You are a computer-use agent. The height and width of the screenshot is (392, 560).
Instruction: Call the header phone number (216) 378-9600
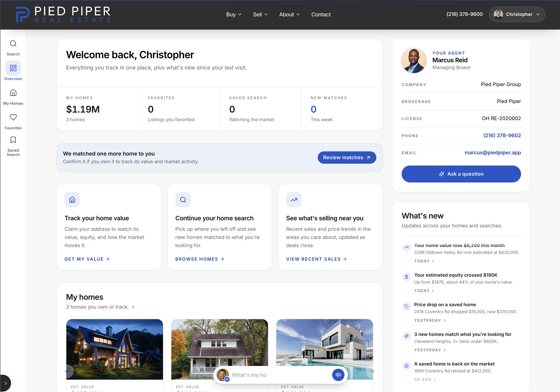[x=464, y=14]
